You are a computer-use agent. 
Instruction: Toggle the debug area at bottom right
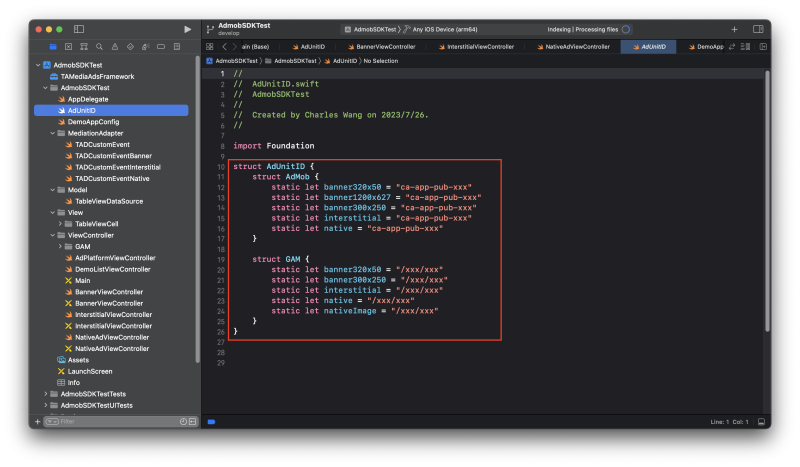click(761, 422)
